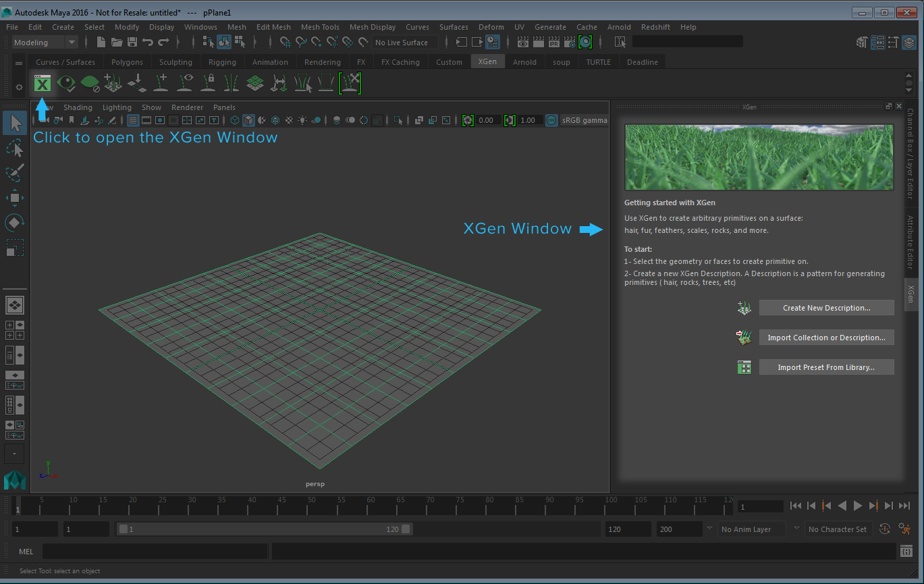Click the time range slider bar

264,529
